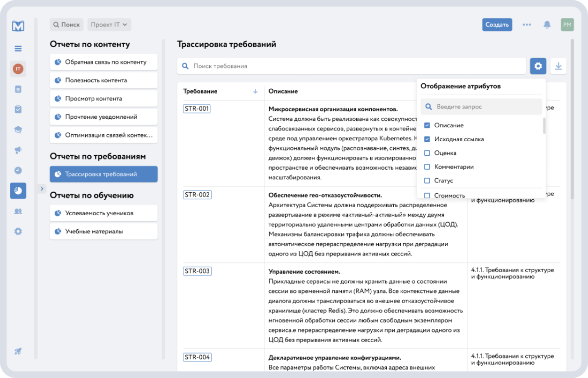The height and width of the screenshot is (378, 588).
Task: Open the Трассировка требований report
Action: [103, 174]
